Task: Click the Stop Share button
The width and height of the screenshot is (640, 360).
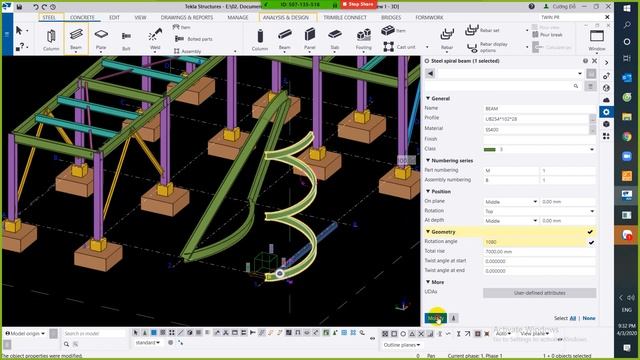Action: click(359, 4)
